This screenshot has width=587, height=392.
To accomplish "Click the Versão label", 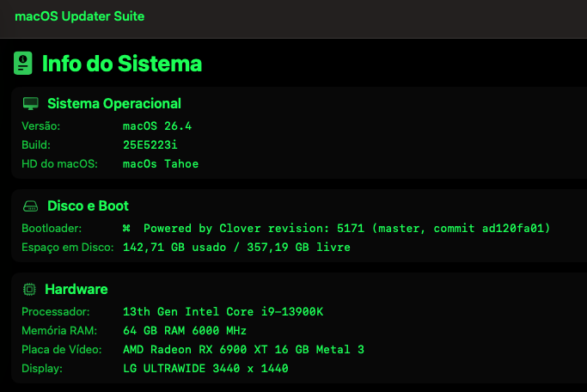I will coord(40,126).
